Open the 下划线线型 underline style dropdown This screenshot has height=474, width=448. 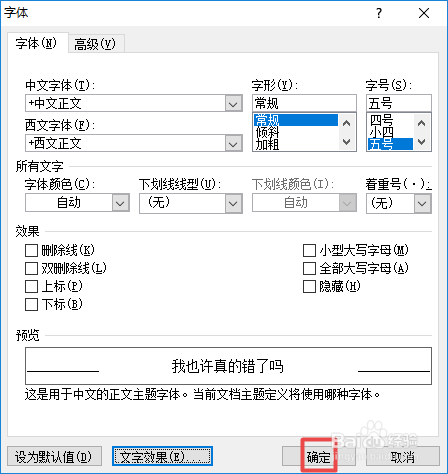coord(233,203)
